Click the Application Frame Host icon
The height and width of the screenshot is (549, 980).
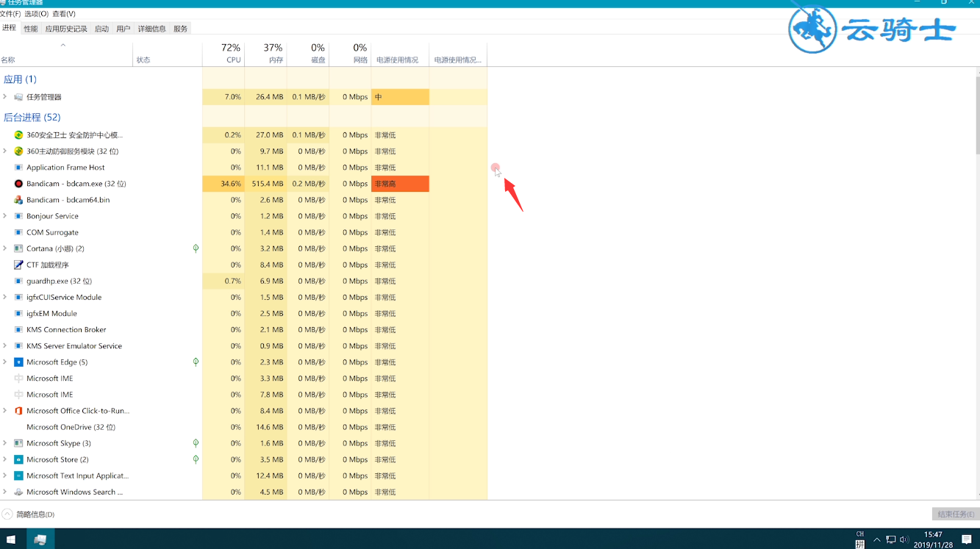pos(18,168)
